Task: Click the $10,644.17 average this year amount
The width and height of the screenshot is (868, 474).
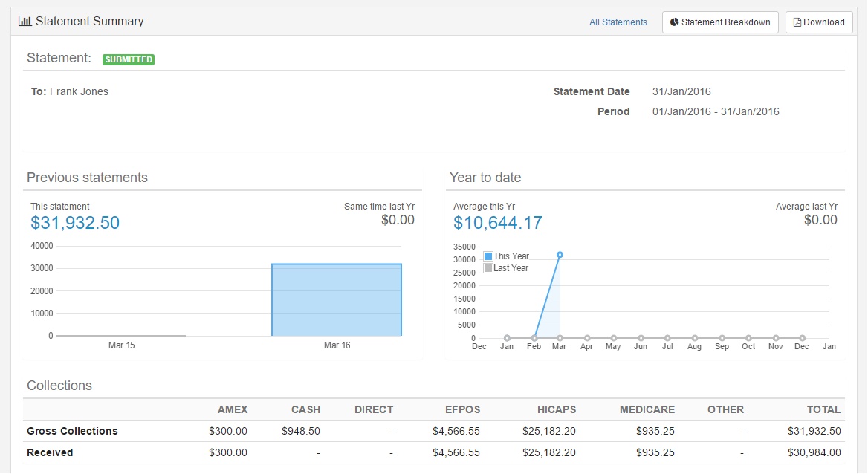Action: (x=498, y=223)
